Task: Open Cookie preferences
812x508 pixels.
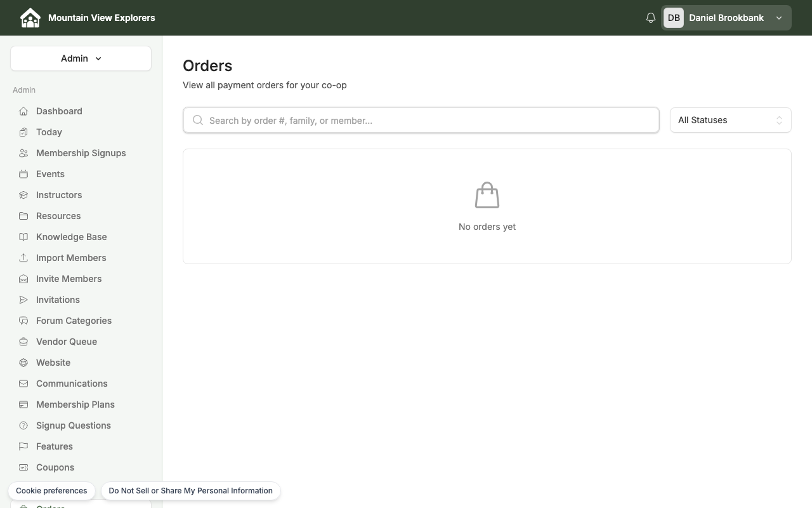Action: [x=51, y=491]
